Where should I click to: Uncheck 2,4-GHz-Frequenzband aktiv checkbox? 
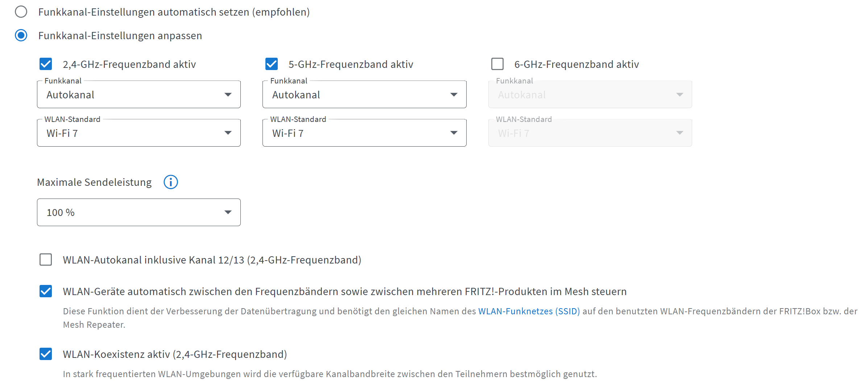(46, 64)
